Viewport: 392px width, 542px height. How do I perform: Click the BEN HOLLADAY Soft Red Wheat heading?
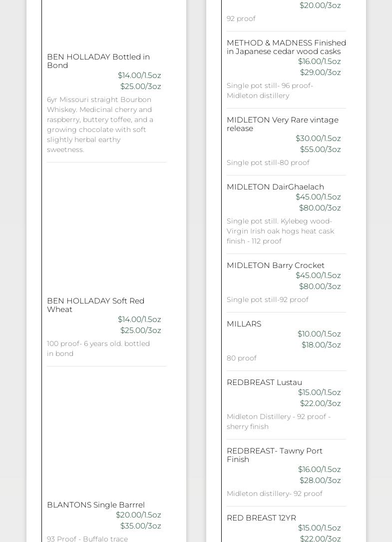95,305
